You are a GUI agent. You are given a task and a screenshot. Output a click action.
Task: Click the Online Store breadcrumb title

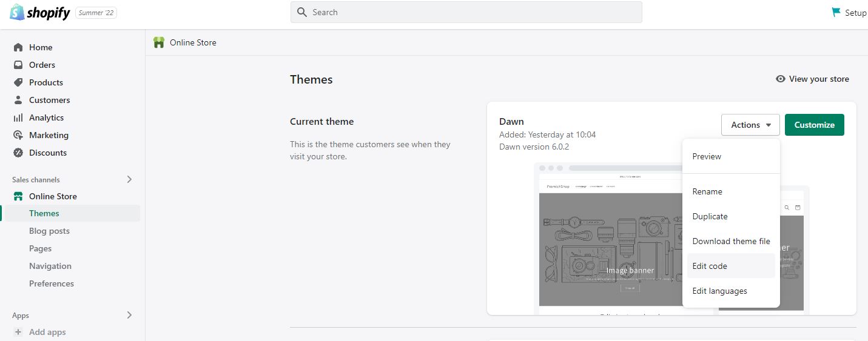pyautogui.click(x=193, y=42)
